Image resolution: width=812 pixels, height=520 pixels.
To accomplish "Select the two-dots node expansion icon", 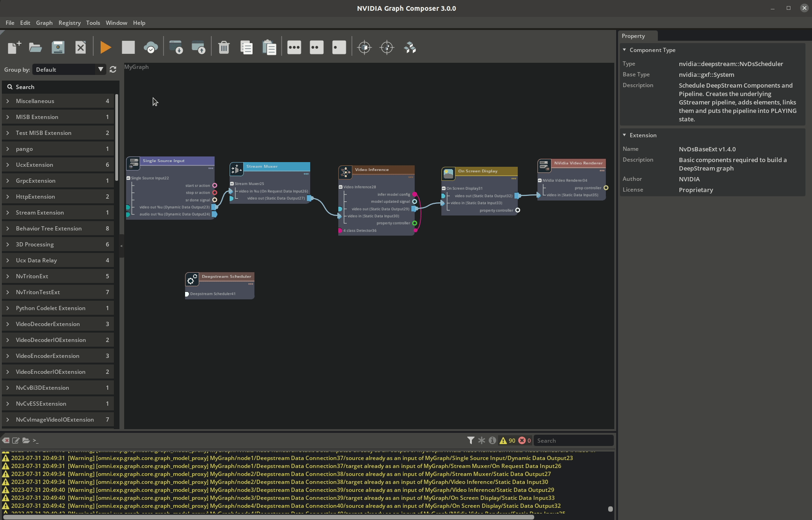I will click(x=317, y=47).
